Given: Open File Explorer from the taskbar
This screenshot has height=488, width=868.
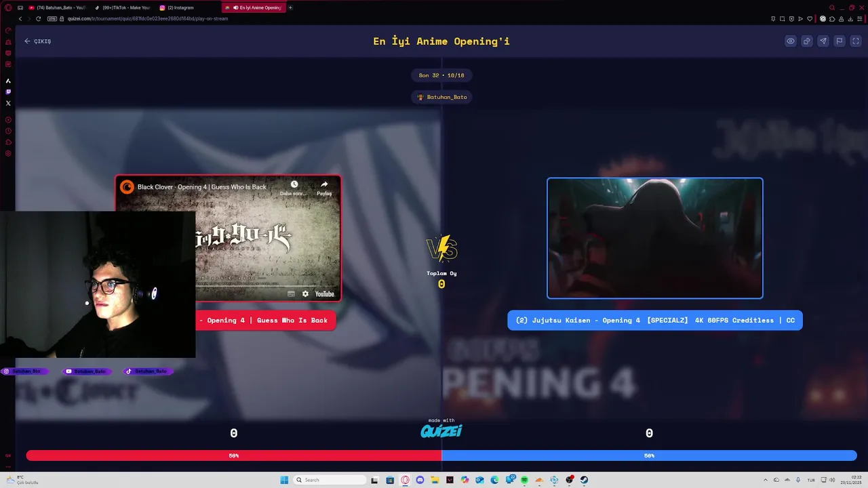Looking at the screenshot, I should pyautogui.click(x=435, y=480).
